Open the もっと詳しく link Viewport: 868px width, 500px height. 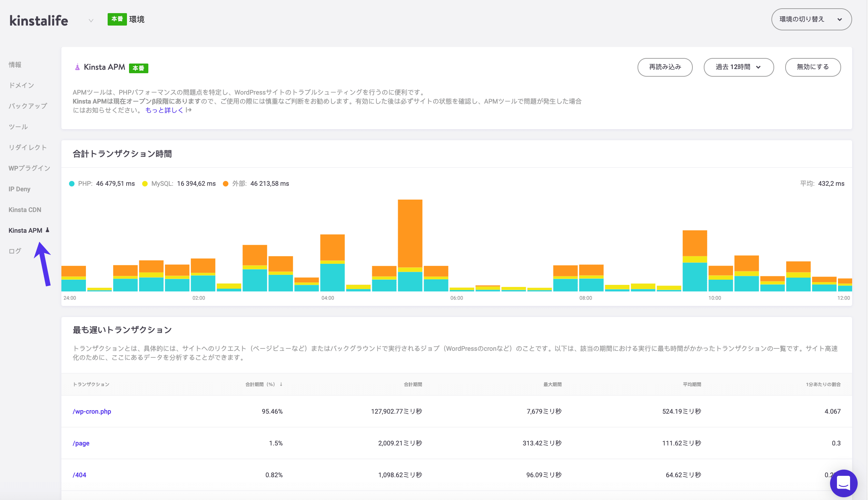[x=165, y=110]
